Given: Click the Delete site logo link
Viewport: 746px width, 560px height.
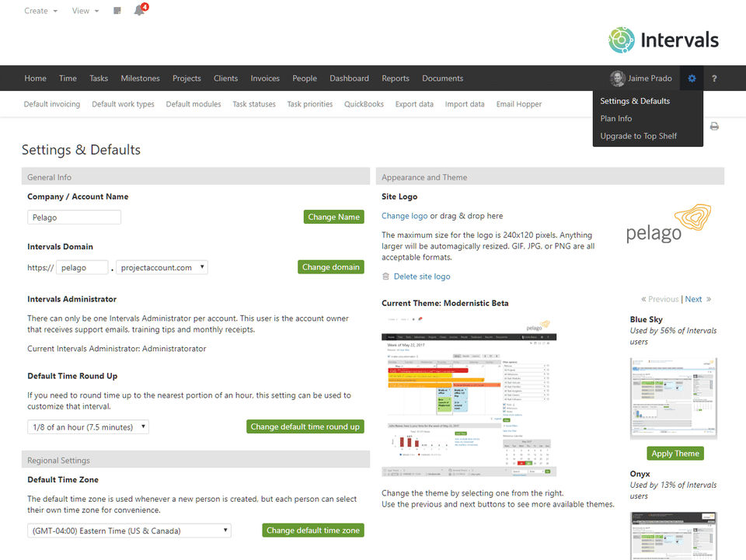Looking at the screenshot, I should pos(422,277).
